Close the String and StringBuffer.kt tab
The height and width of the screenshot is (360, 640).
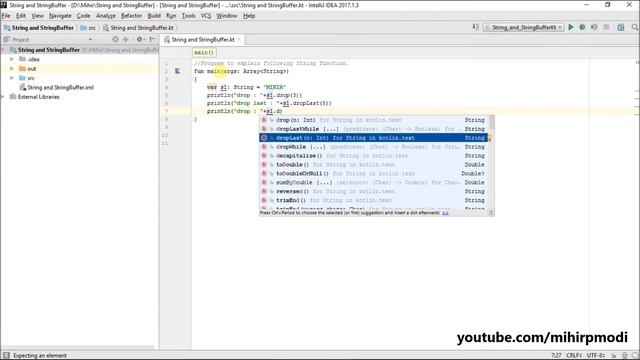point(239,40)
